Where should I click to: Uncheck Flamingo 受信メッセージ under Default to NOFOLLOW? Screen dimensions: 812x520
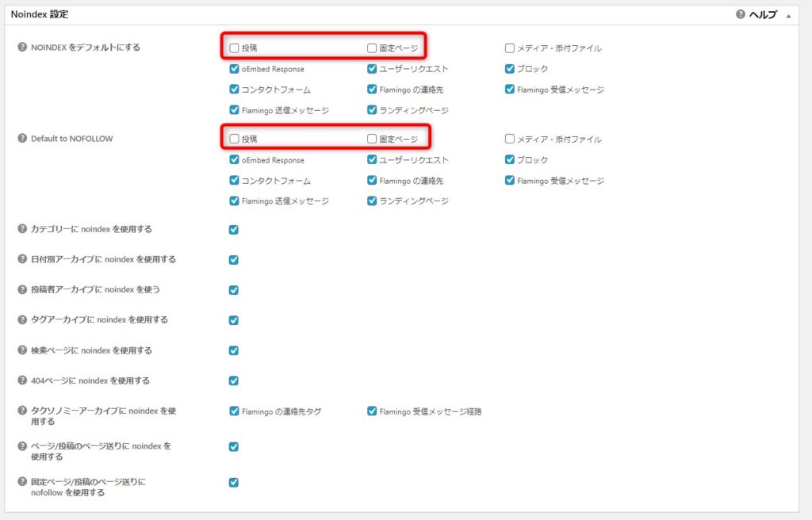(x=510, y=180)
